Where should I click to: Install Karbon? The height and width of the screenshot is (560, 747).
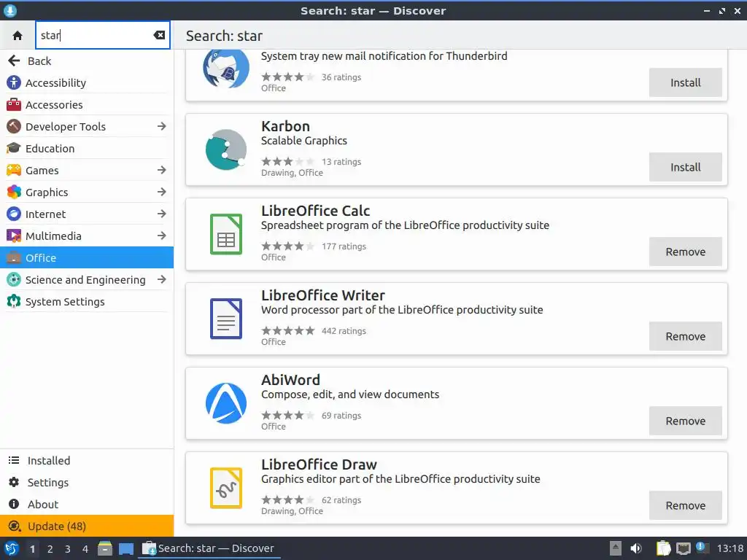[x=686, y=167]
